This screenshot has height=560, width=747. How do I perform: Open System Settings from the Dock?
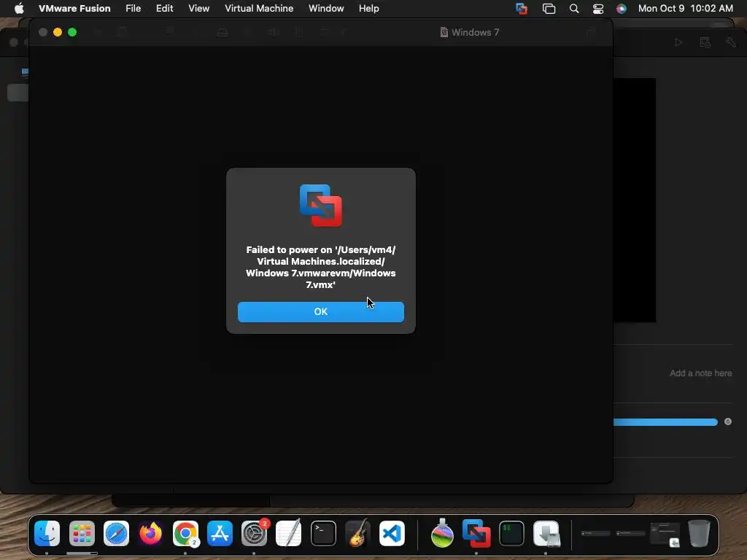[x=254, y=533]
